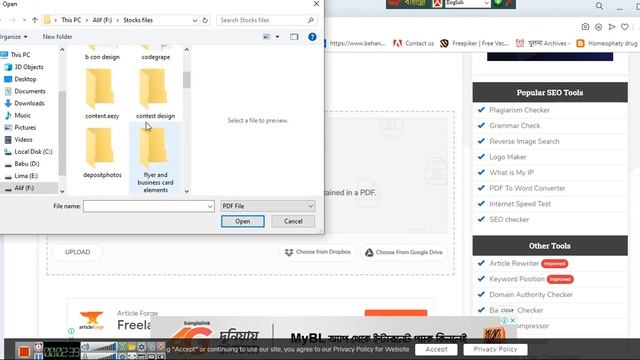The width and height of the screenshot is (640, 360).
Task: Open What is My IP link
Action: click(x=511, y=173)
